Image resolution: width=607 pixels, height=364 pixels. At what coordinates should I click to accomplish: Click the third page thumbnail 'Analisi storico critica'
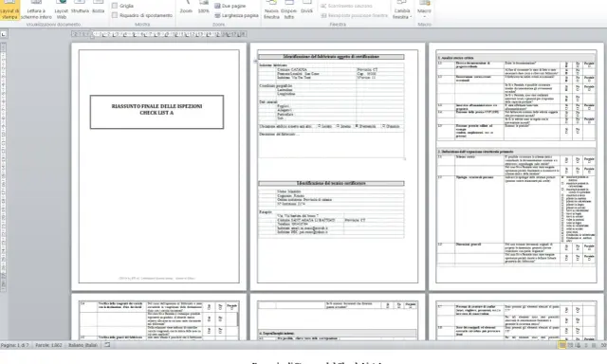[x=516, y=166]
